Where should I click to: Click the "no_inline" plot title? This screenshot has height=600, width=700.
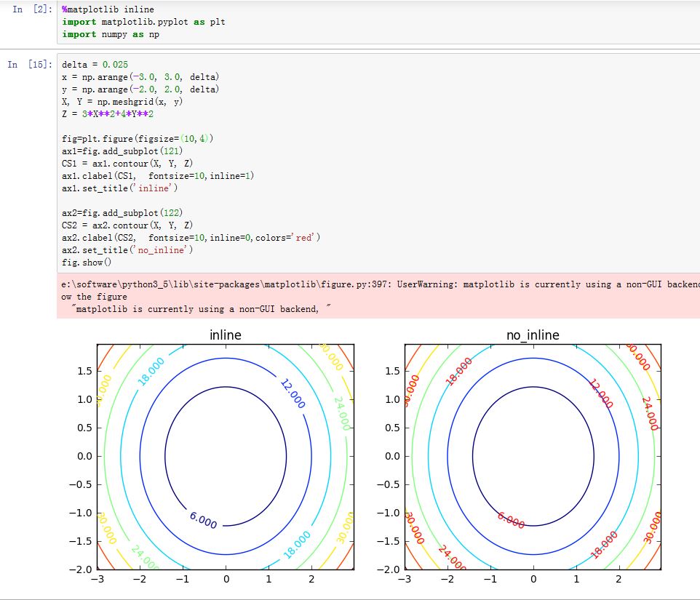pyautogui.click(x=533, y=335)
